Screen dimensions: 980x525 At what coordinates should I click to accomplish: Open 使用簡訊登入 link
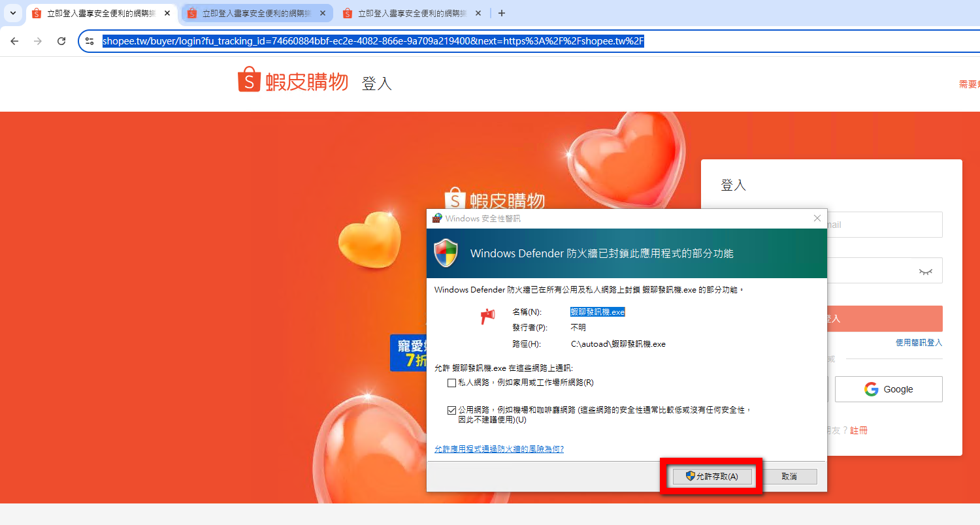point(919,343)
